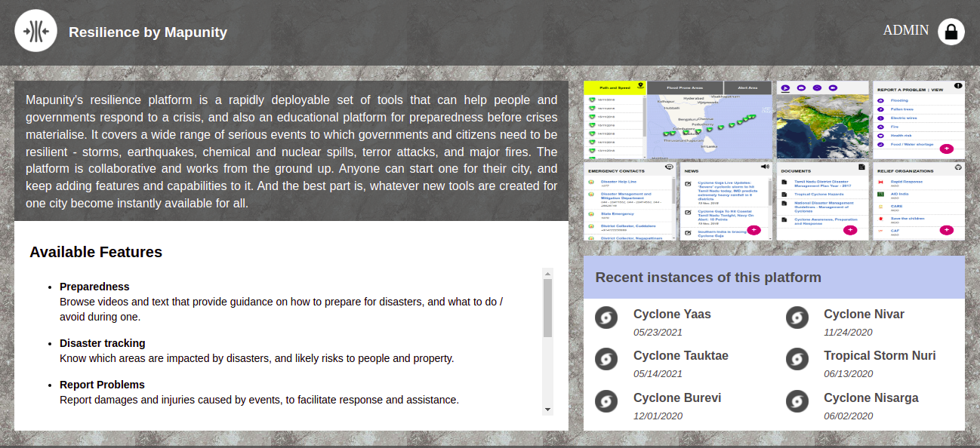Open the Cyclone Nisarga instance
The width and height of the screenshot is (980, 448).
pyautogui.click(x=871, y=398)
